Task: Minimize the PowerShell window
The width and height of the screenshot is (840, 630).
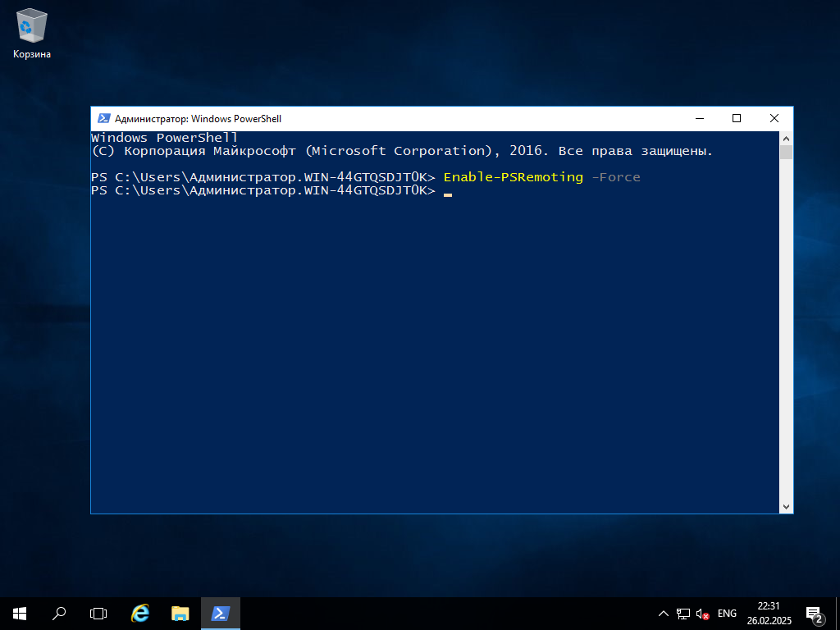Action: (x=700, y=118)
